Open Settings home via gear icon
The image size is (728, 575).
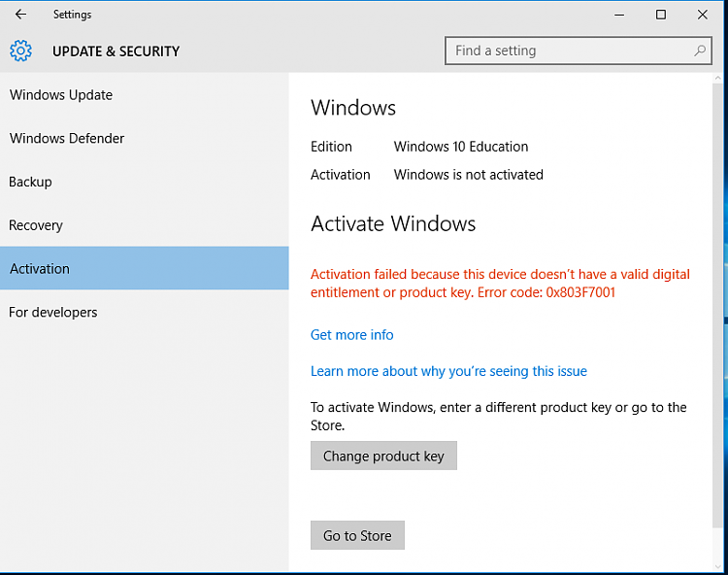coord(21,51)
